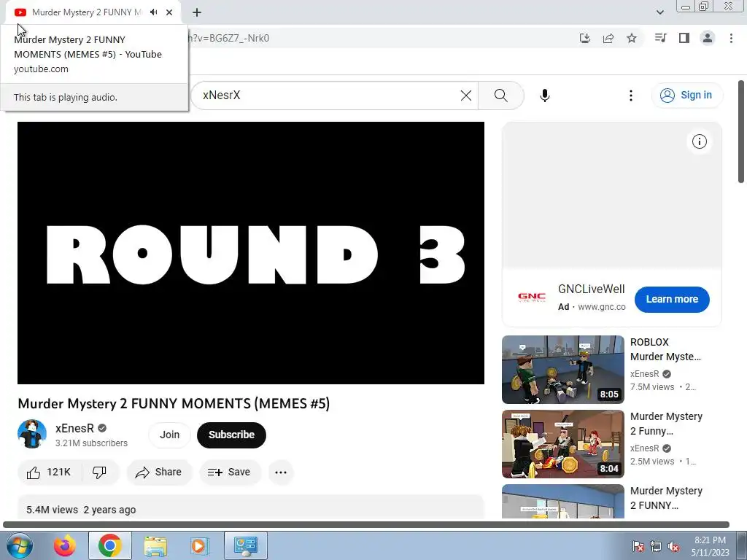The width and height of the screenshot is (747, 560).
Task: Click the vertical page scrollbar
Action: coord(741,131)
